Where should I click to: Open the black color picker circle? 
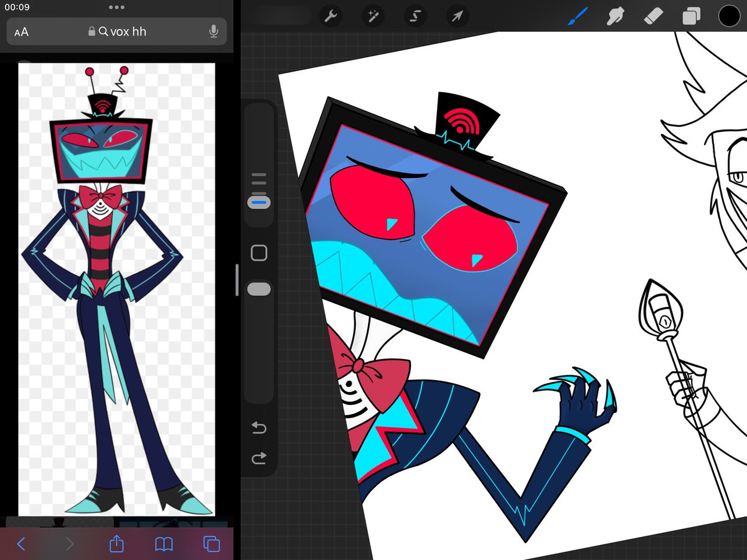pyautogui.click(x=729, y=16)
